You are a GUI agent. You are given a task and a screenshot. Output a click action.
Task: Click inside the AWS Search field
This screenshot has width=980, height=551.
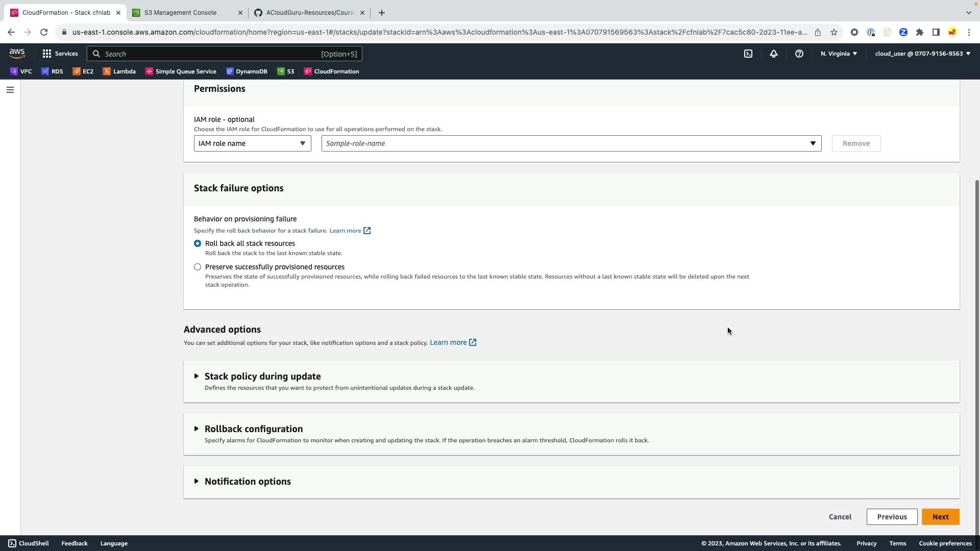coord(209,54)
